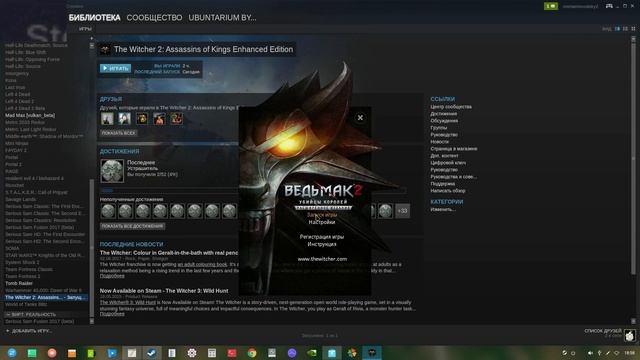The image size is (640, 360).
Task: Click the Witcher 2 game title icon
Action: [105, 49]
